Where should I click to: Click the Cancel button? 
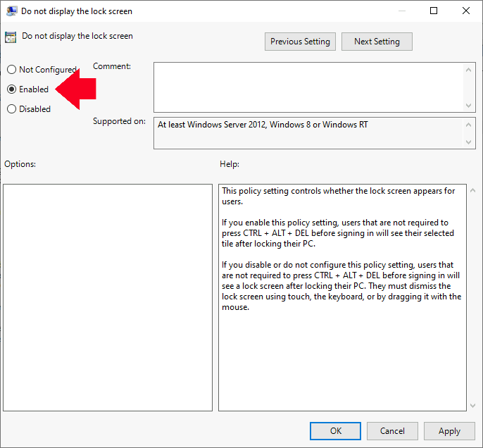tap(392, 431)
